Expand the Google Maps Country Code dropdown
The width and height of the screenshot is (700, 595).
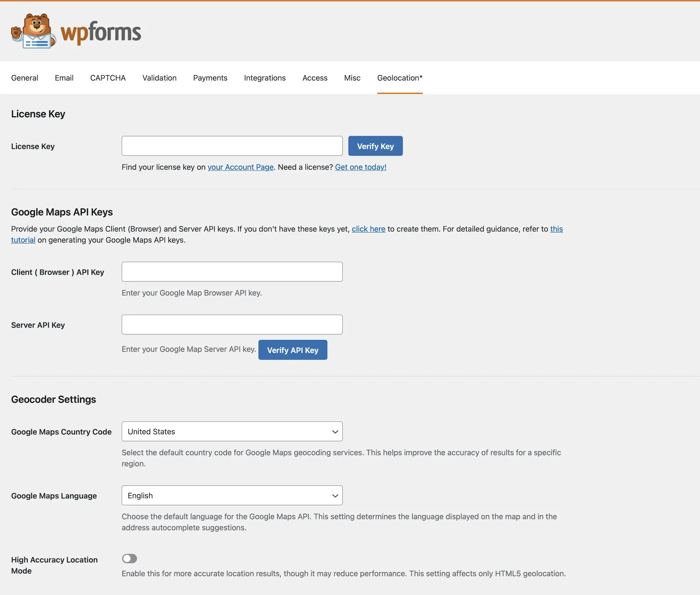[232, 431]
